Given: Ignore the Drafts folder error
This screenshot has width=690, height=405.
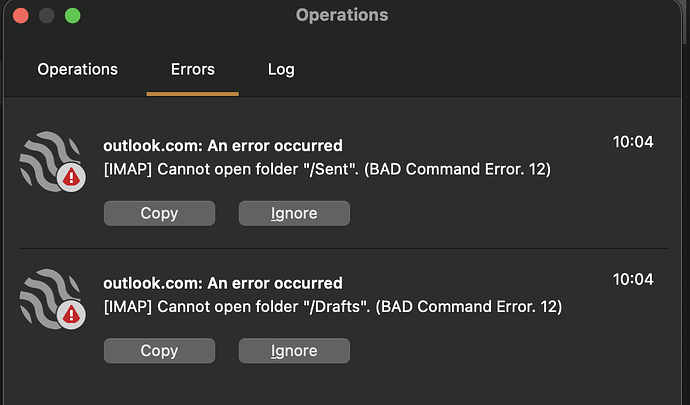Looking at the screenshot, I should (294, 351).
